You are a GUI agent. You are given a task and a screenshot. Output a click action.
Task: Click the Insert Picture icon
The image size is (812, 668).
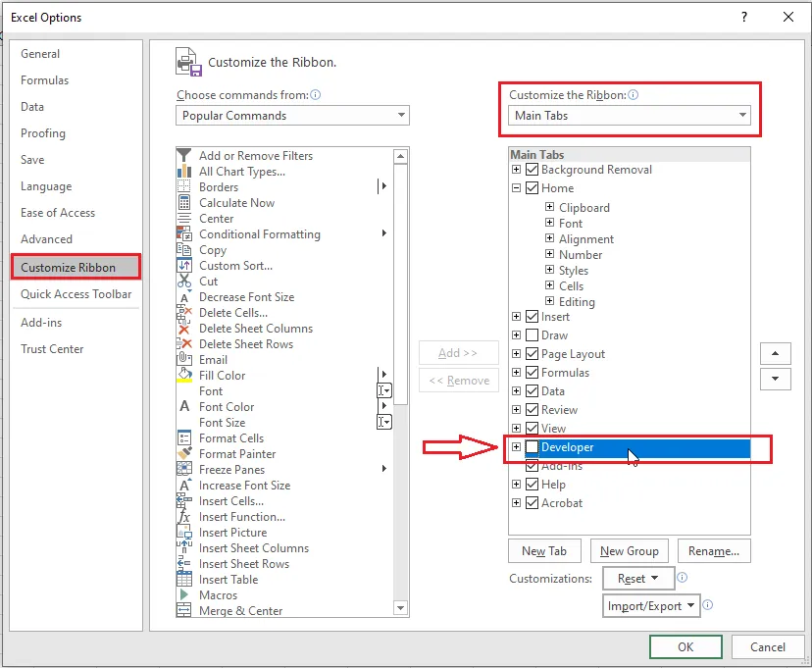point(183,532)
